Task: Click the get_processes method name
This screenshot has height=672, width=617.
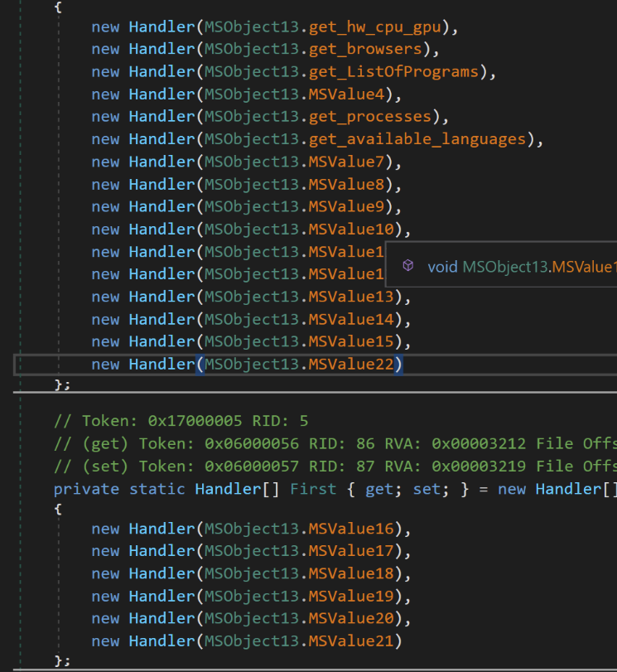Action: 370,117
